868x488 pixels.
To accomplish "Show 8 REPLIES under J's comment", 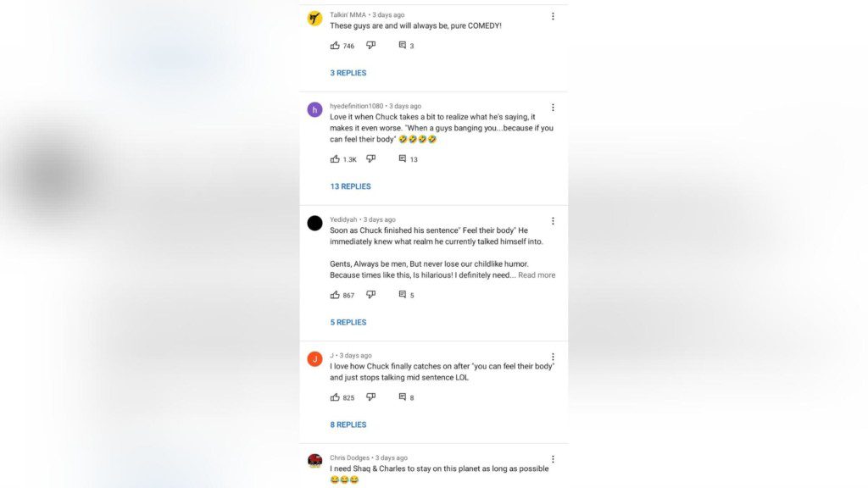I will click(348, 424).
